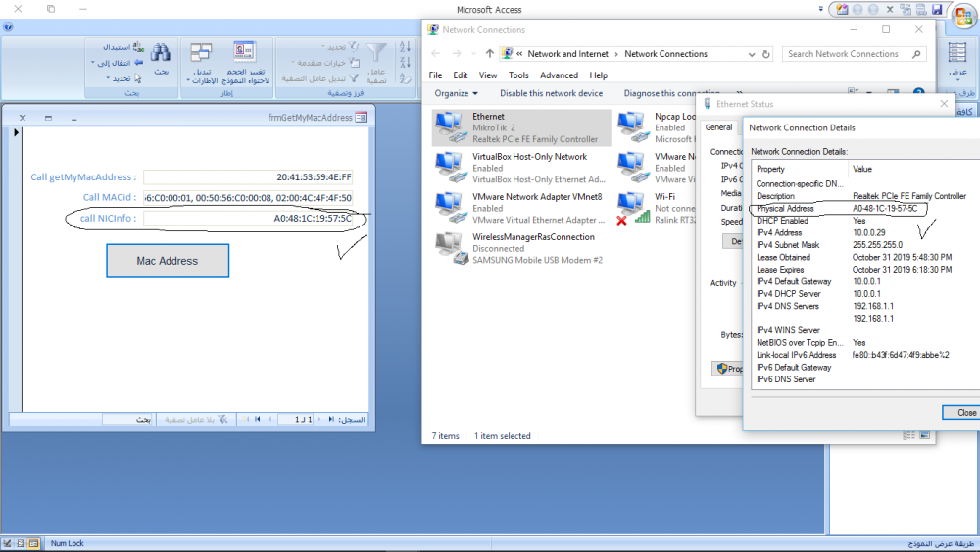Click the form record selector arrow
This screenshot has height=552, width=980.
(17, 132)
